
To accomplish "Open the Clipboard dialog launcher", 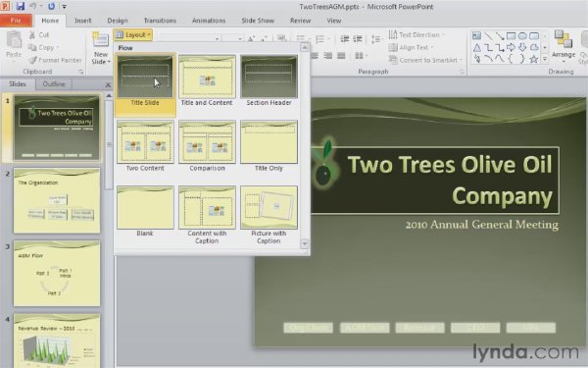I will click(x=80, y=72).
